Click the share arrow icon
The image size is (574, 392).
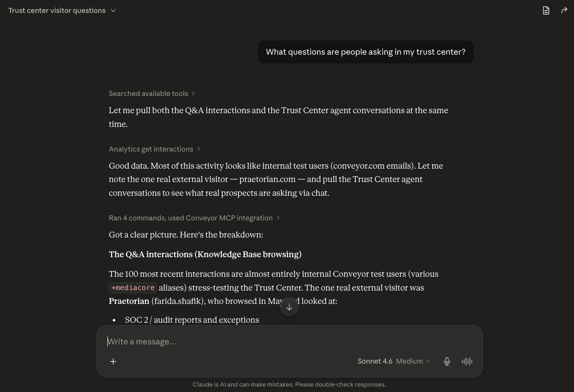(564, 10)
